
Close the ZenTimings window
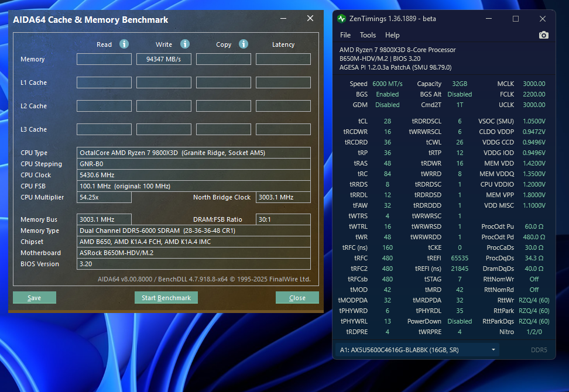point(542,19)
